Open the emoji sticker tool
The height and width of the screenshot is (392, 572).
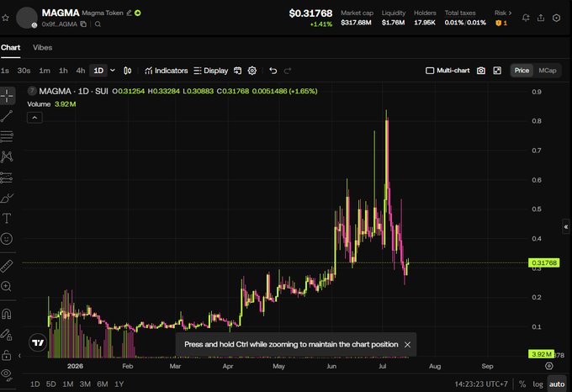7,239
